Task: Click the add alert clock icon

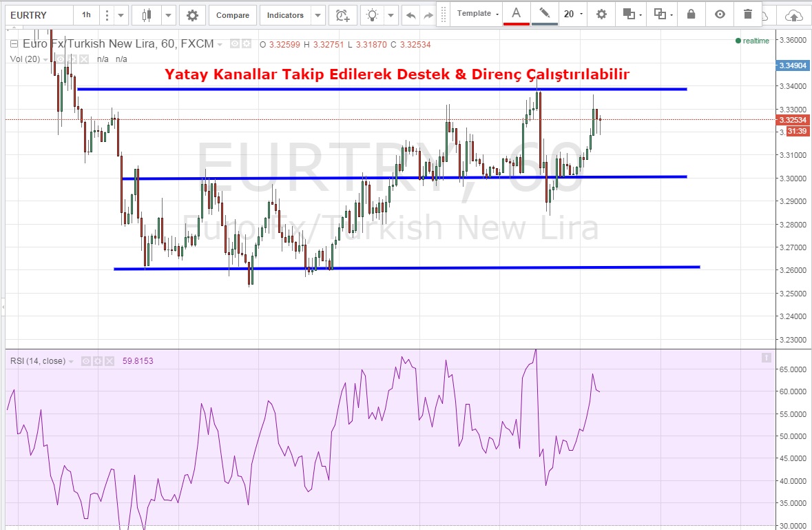Action: [342, 15]
